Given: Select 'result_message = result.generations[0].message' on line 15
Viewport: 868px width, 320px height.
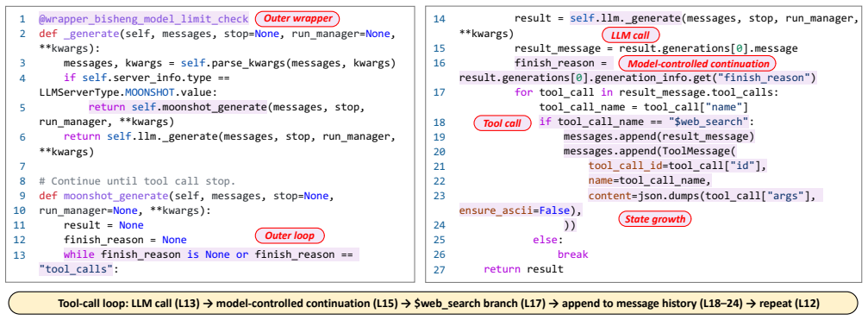Looking at the screenshot, I should coord(656,48).
